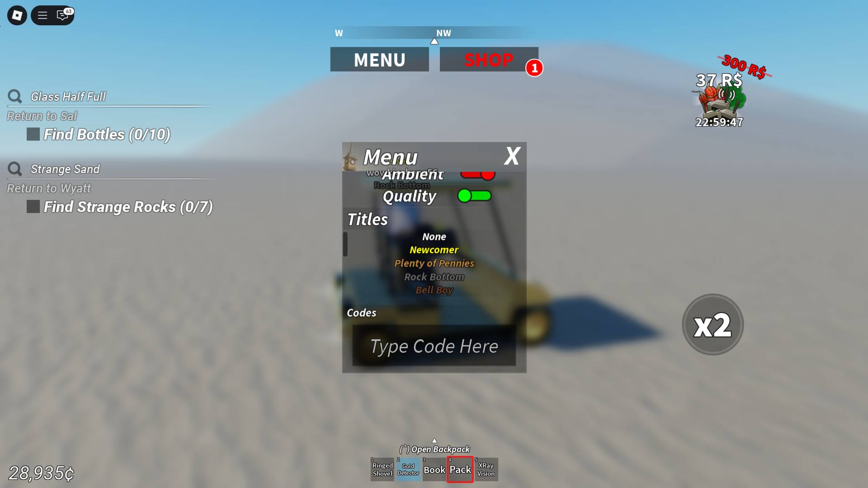The image size is (868, 488).
Task: Switch to the SHOP tab
Action: [489, 59]
